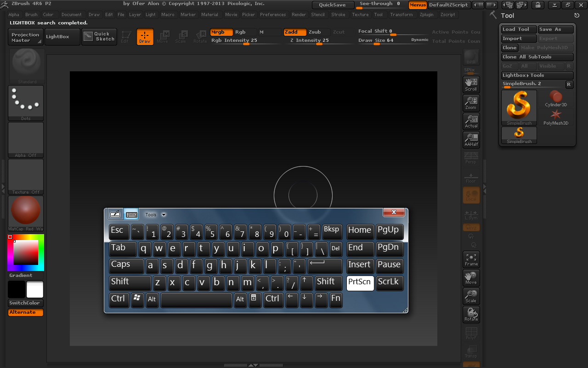
Task: Expand the Lightbox Tools list
Action: 537,75
